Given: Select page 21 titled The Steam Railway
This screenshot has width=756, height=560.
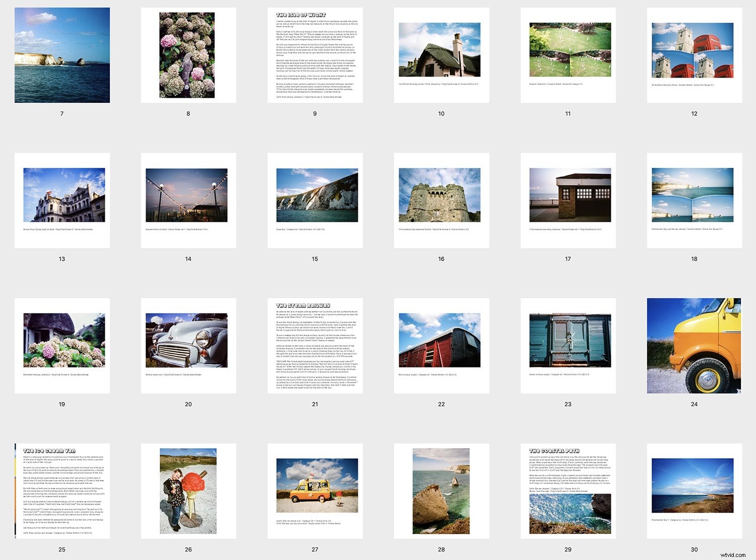Looking at the screenshot, I should pos(314,345).
